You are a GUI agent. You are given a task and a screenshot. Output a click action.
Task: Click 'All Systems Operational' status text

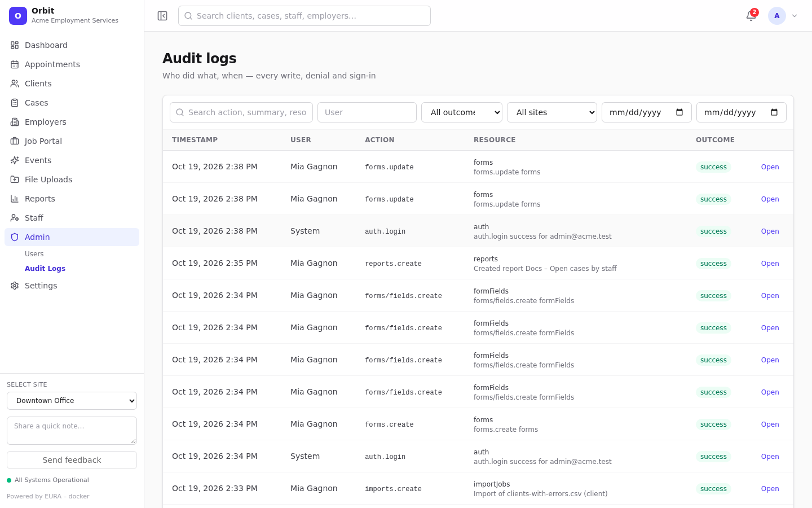52,480
